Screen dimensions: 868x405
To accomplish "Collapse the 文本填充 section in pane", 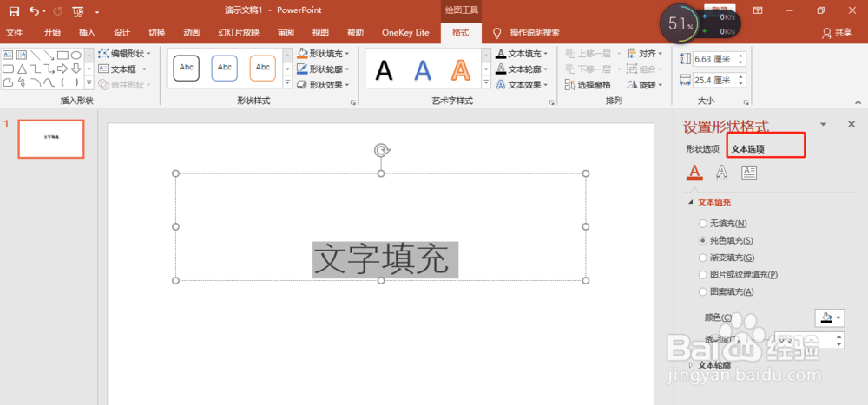I will click(x=690, y=203).
